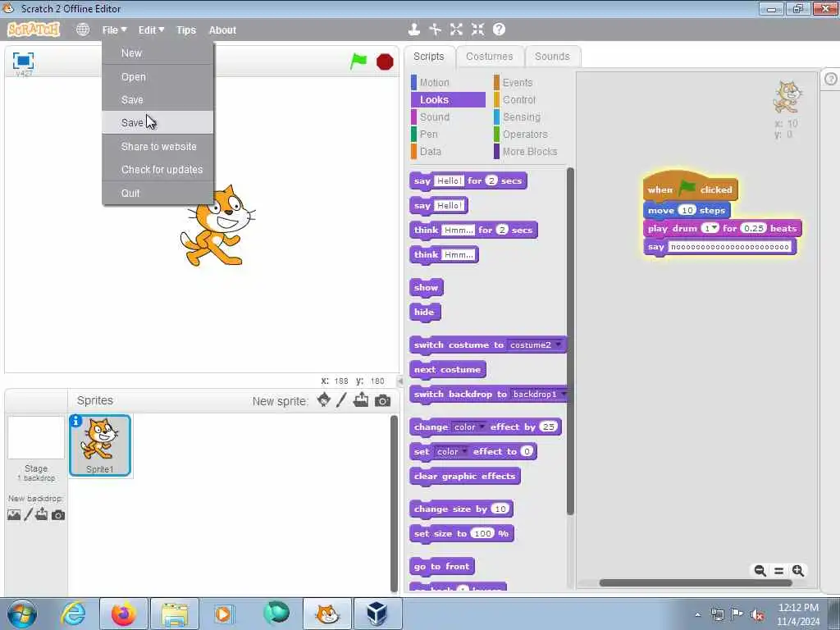Click move steps value 10 field
This screenshot has width=840, height=630.
pyautogui.click(x=687, y=210)
